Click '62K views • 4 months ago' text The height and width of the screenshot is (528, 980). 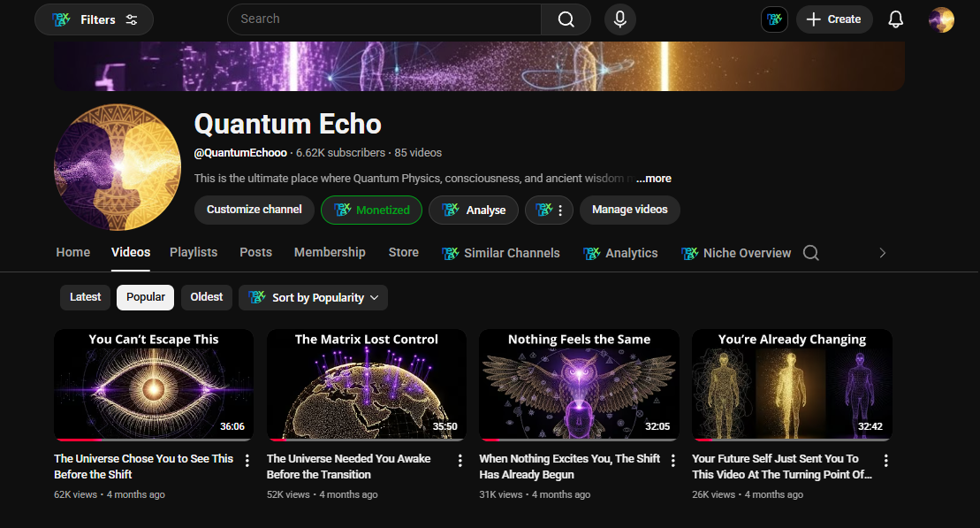[110, 494]
